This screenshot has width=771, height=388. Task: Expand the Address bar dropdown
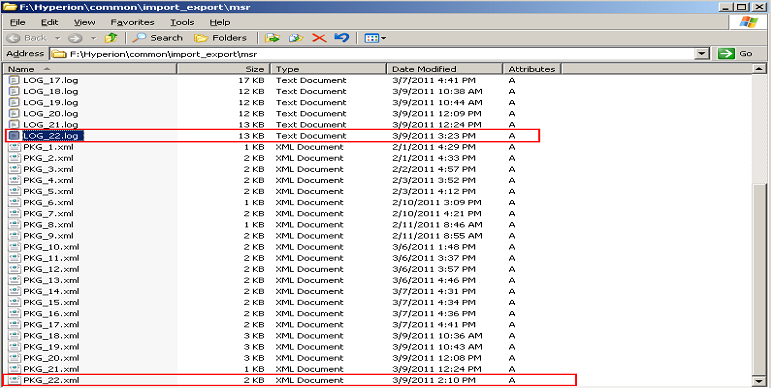point(702,54)
